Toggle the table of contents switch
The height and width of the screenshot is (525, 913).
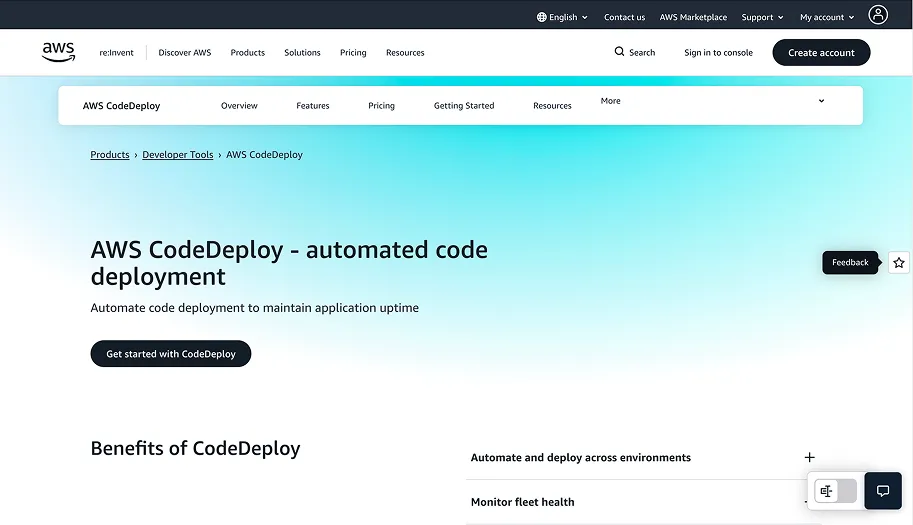point(835,491)
